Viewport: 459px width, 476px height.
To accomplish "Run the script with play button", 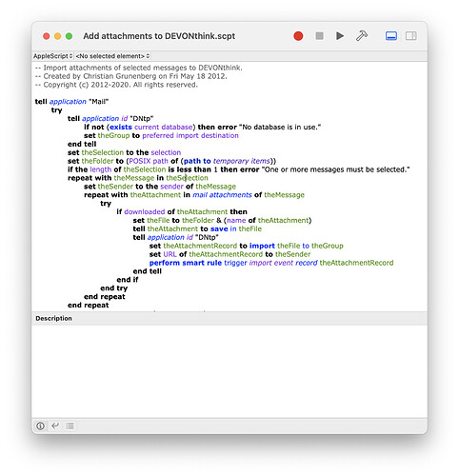I will coord(340,36).
